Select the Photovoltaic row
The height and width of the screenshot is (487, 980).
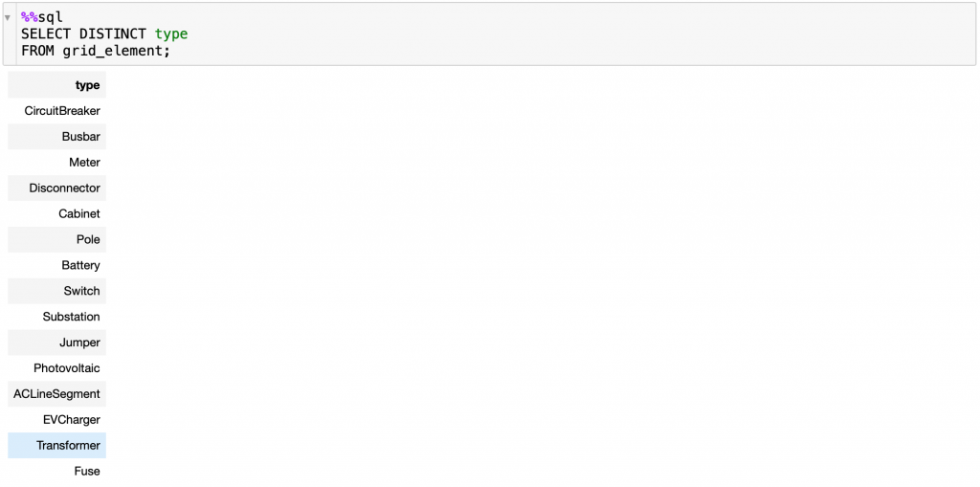[x=56, y=368]
